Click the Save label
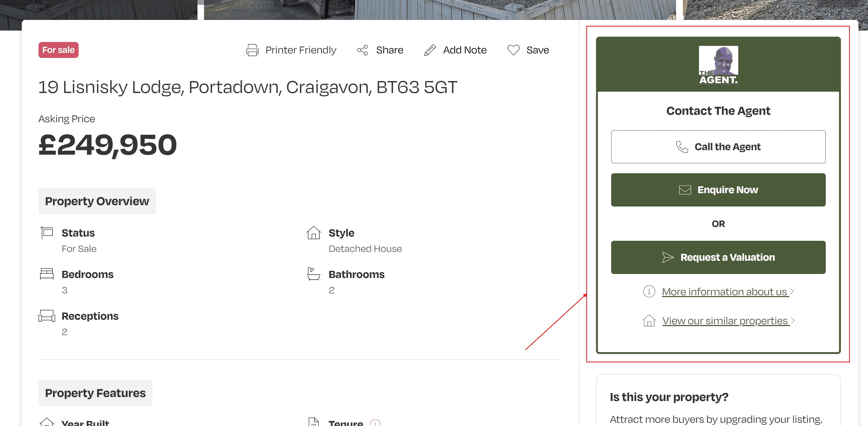The width and height of the screenshot is (868, 426). coord(537,50)
